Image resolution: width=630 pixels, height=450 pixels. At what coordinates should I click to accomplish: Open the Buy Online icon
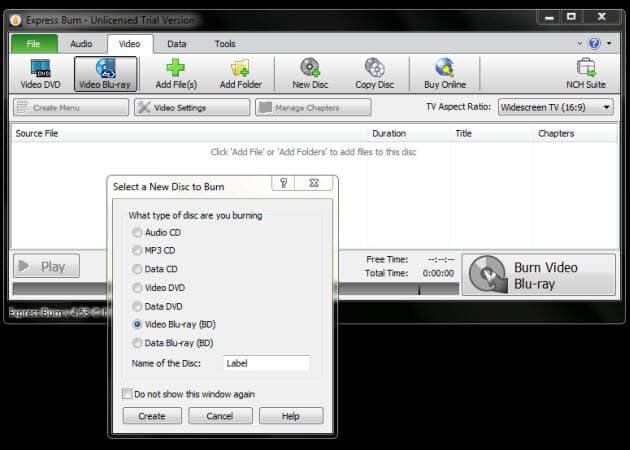tap(445, 74)
